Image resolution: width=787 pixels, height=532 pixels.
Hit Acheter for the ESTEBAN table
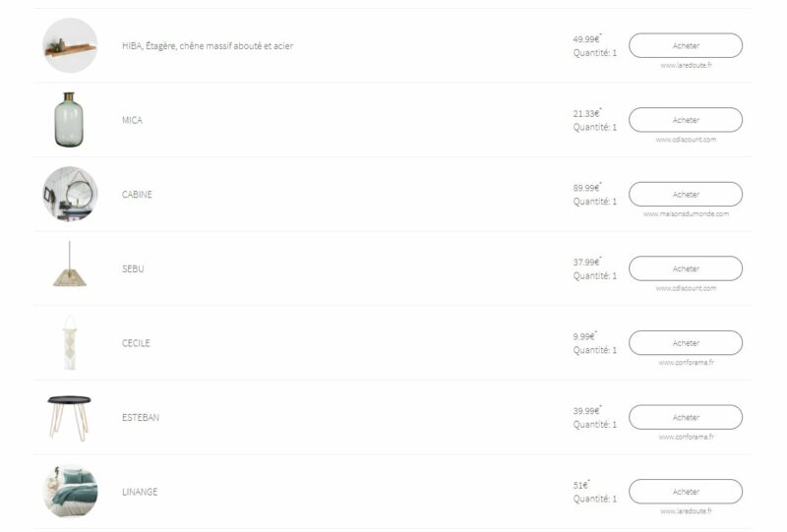tap(685, 417)
